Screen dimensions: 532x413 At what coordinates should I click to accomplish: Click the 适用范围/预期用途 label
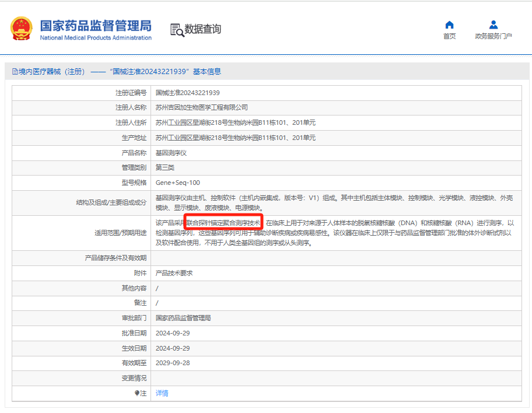120,233
